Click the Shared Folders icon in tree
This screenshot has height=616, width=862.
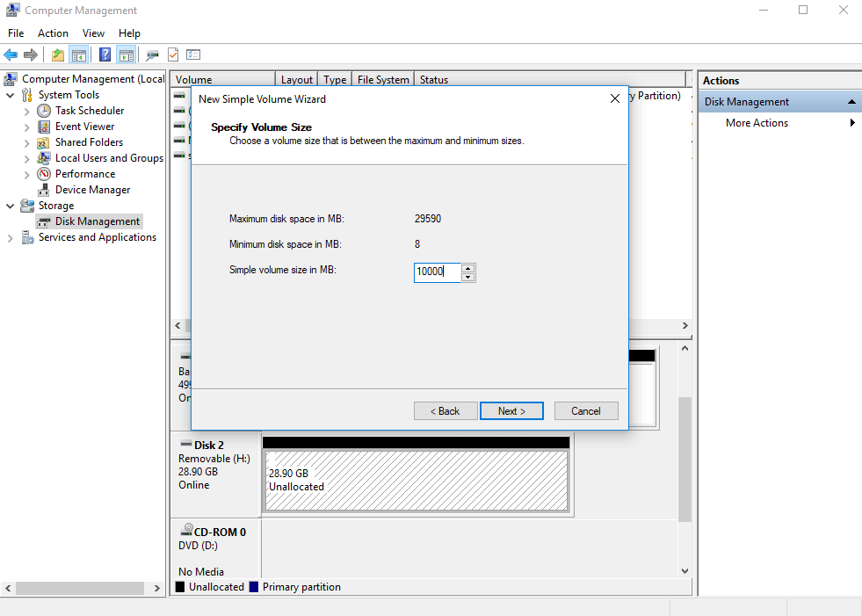(x=43, y=142)
